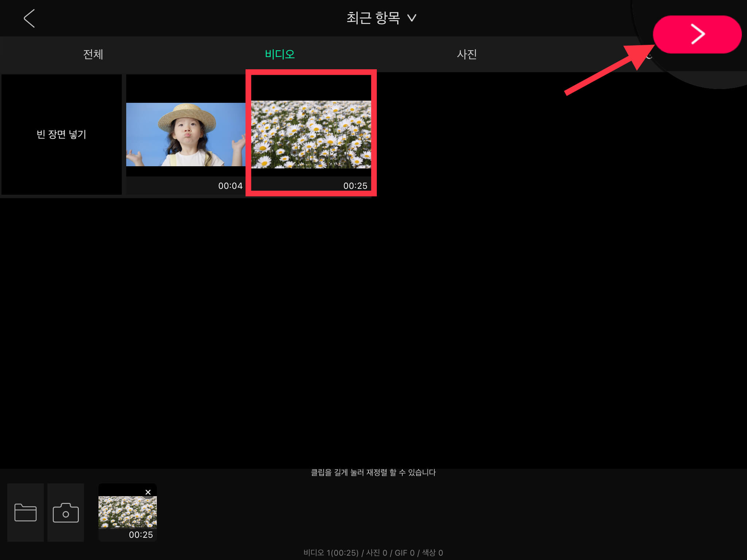Viewport: 747px width, 560px height.
Task: Remove selected daisy clip with X
Action: tap(148, 492)
